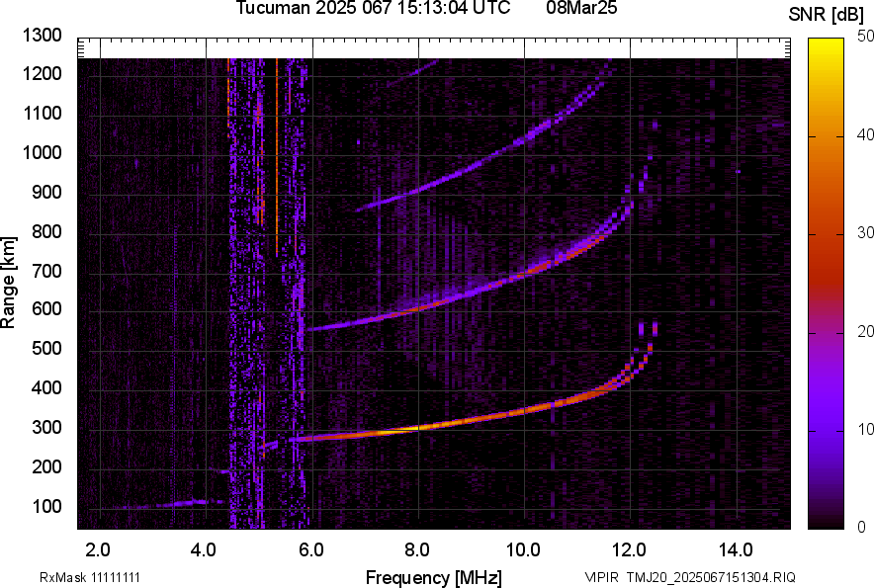
Task: Click the 600 range axis tick label
Action: click(46, 308)
